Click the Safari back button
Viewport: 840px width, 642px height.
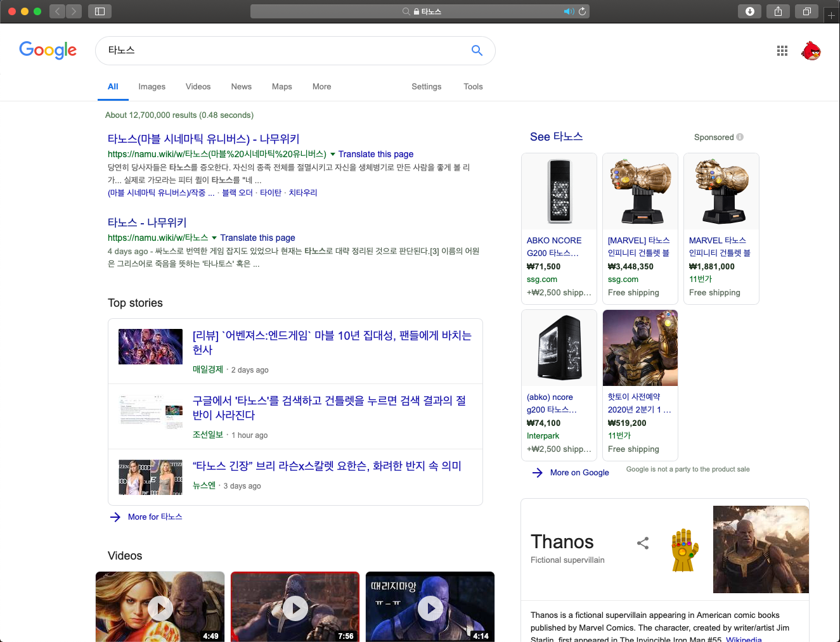(58, 11)
